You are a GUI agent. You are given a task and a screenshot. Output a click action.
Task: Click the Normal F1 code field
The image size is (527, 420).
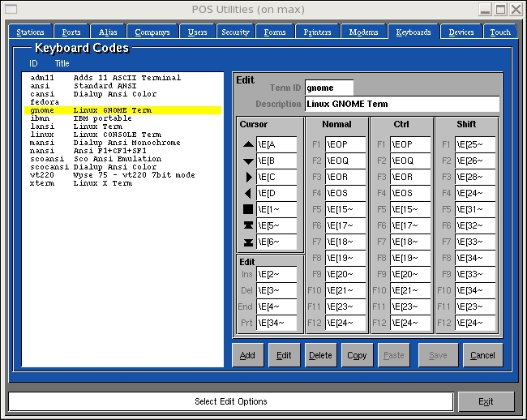pyautogui.click(x=345, y=144)
